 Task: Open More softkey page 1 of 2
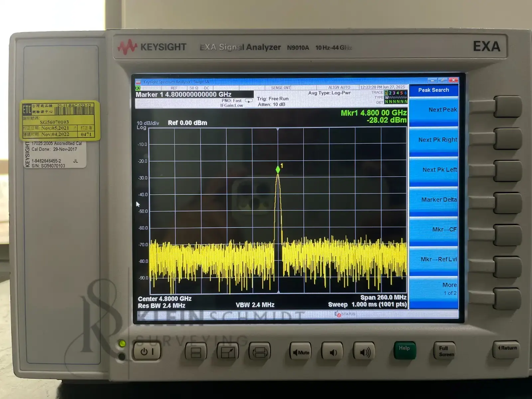(x=434, y=289)
